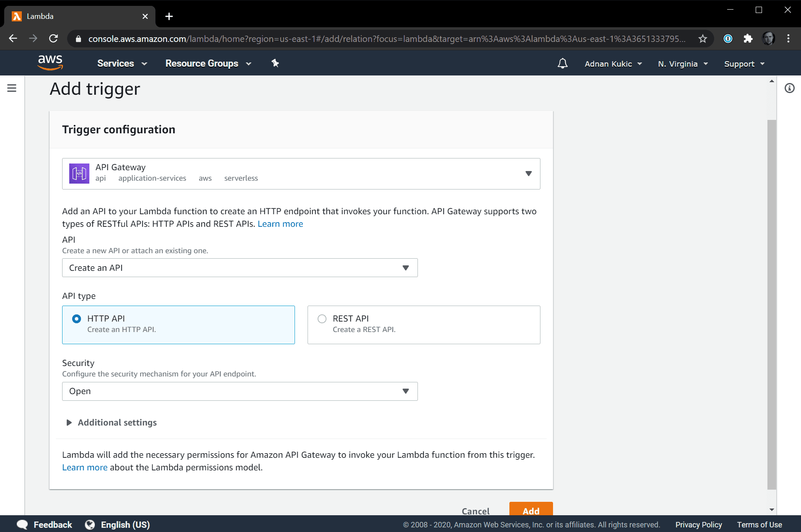Click the orange Add button
Viewport: 801px width, 532px height.
coord(531,510)
